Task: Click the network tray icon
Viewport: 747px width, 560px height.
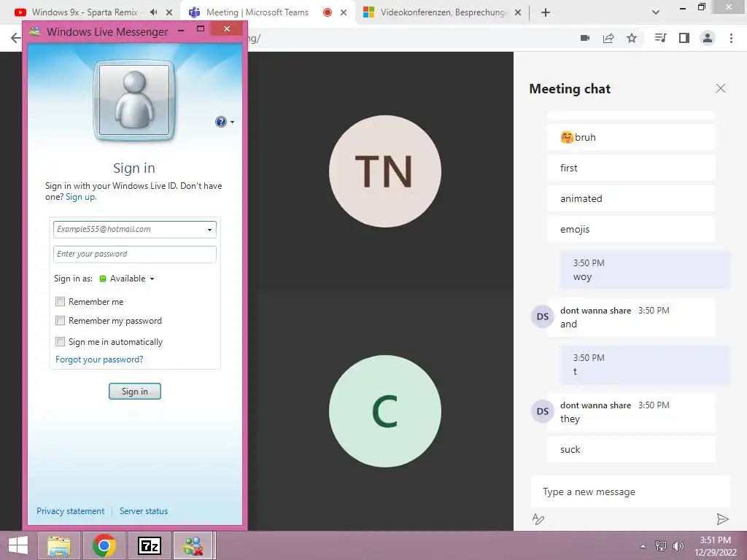Action: (661, 545)
